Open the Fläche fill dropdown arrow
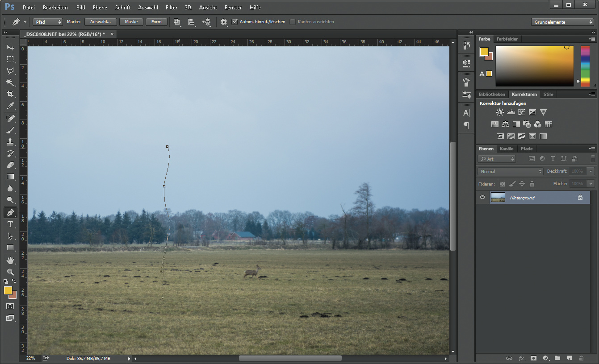The image size is (599, 364). coord(591,184)
